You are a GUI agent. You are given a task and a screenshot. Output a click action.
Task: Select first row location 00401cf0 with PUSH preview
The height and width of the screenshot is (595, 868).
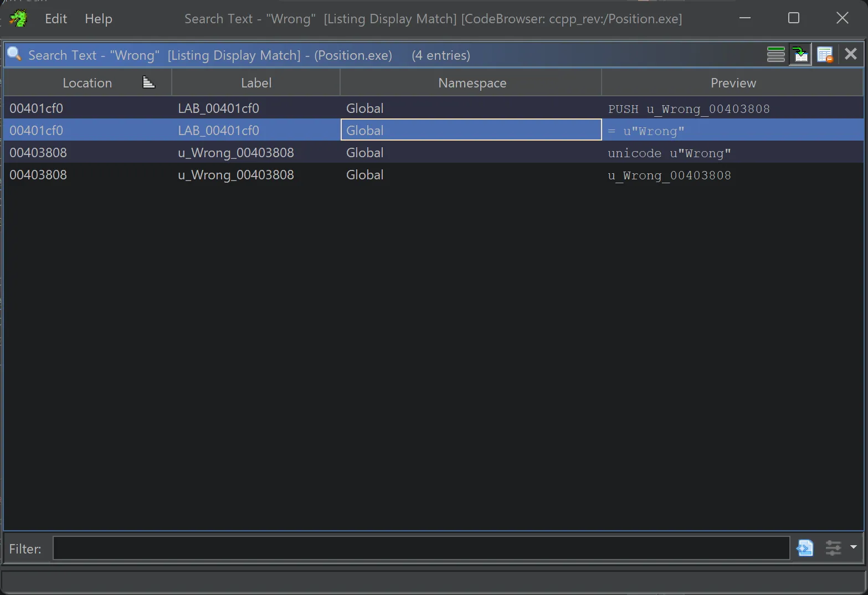[36, 108]
